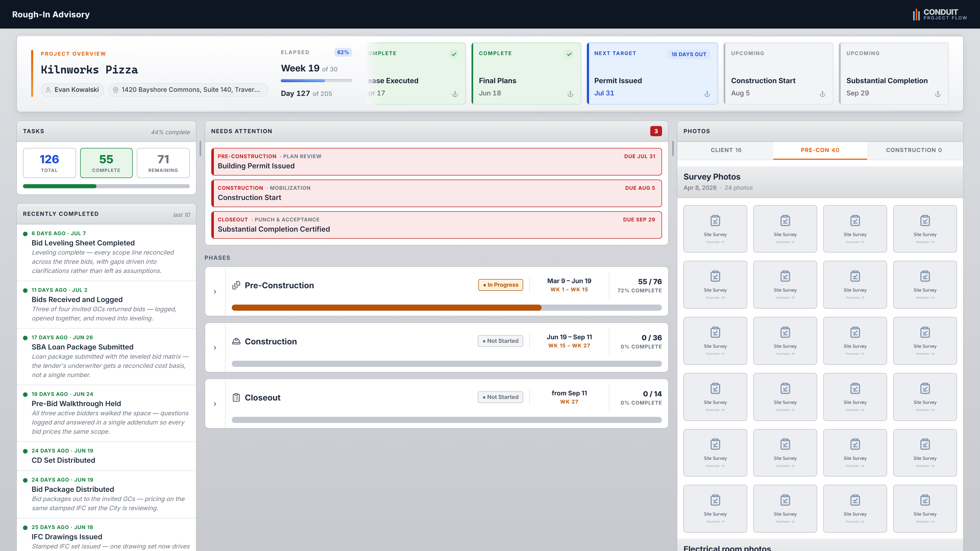Click the Pre-Construction orange progress bar
The height and width of the screenshot is (551, 980).
pos(447,308)
